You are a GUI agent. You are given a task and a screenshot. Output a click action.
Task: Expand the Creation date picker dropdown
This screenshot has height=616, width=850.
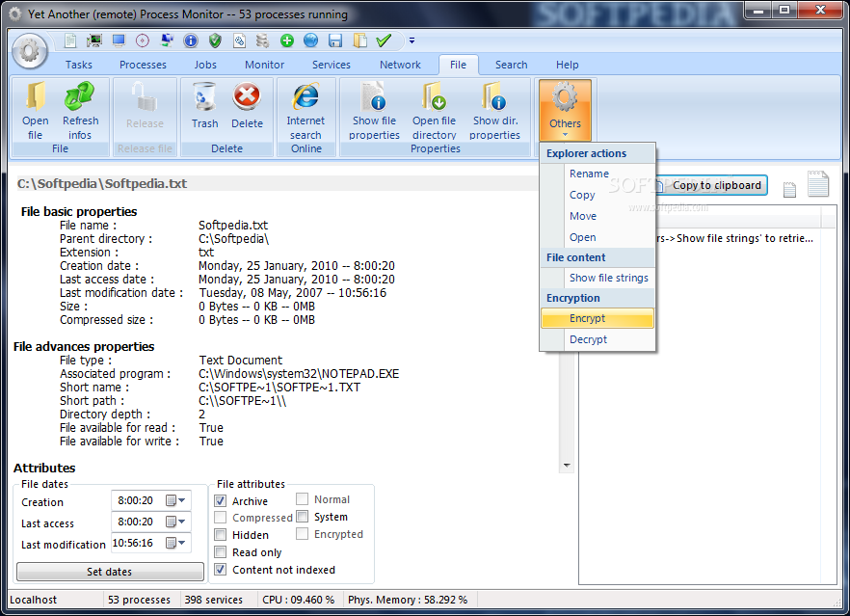point(176,500)
